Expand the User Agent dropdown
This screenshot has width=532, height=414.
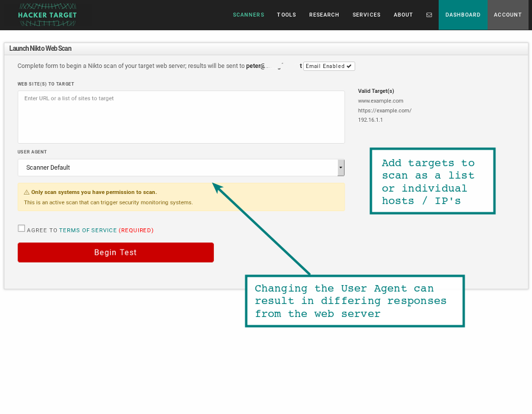(181, 167)
